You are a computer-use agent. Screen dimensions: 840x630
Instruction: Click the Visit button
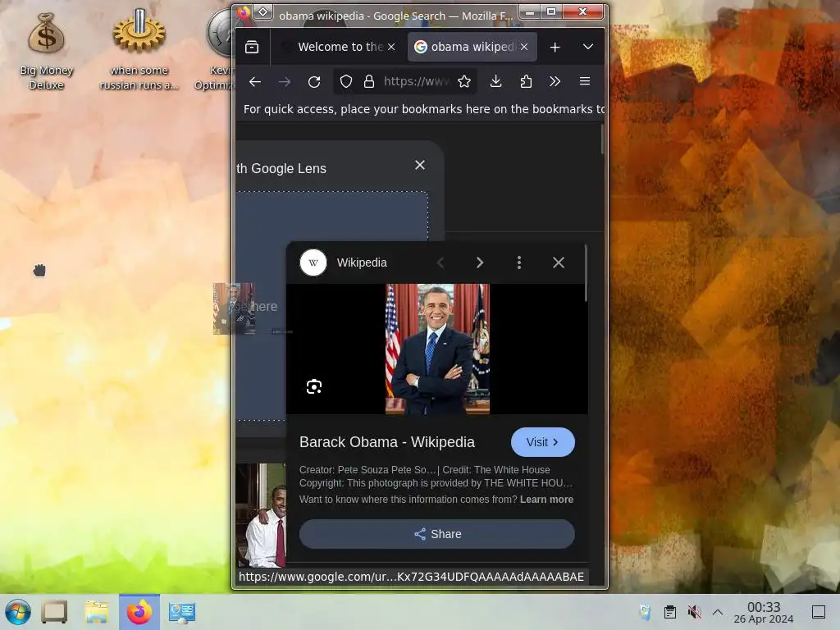543,442
